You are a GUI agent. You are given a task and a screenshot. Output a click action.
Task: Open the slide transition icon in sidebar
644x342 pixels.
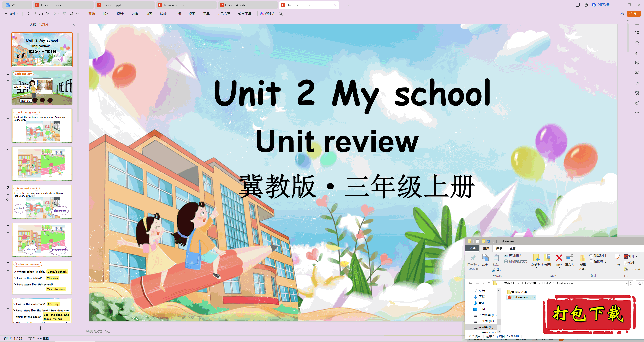(x=637, y=53)
